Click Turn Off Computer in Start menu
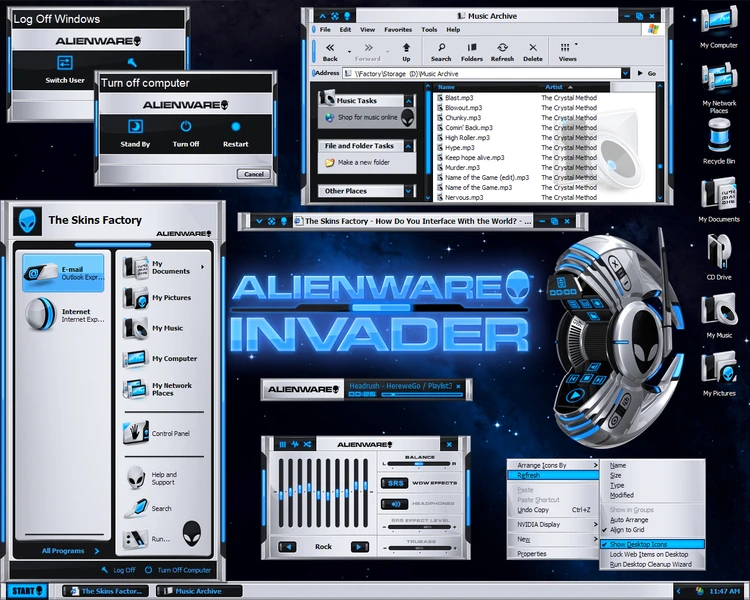 point(178,570)
